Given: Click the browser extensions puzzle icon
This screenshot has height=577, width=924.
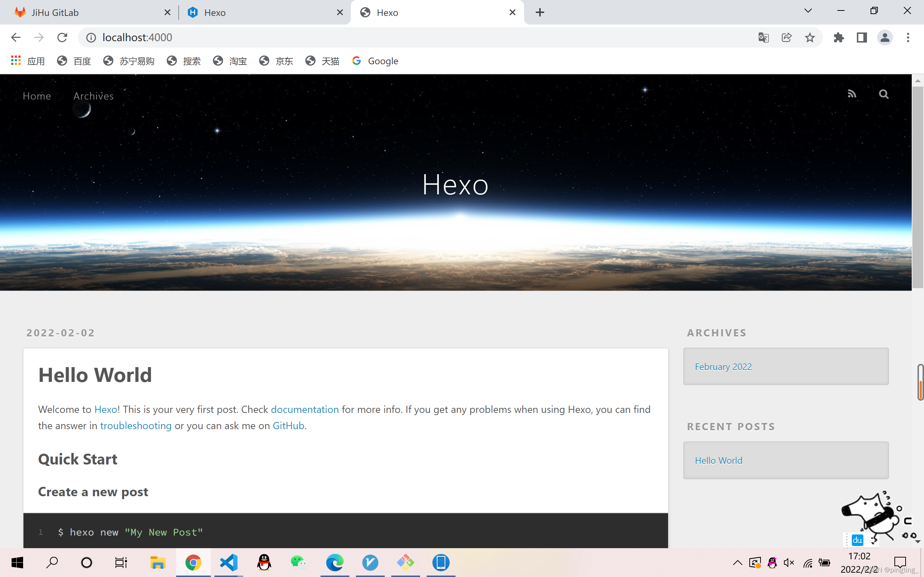Looking at the screenshot, I should [x=839, y=37].
